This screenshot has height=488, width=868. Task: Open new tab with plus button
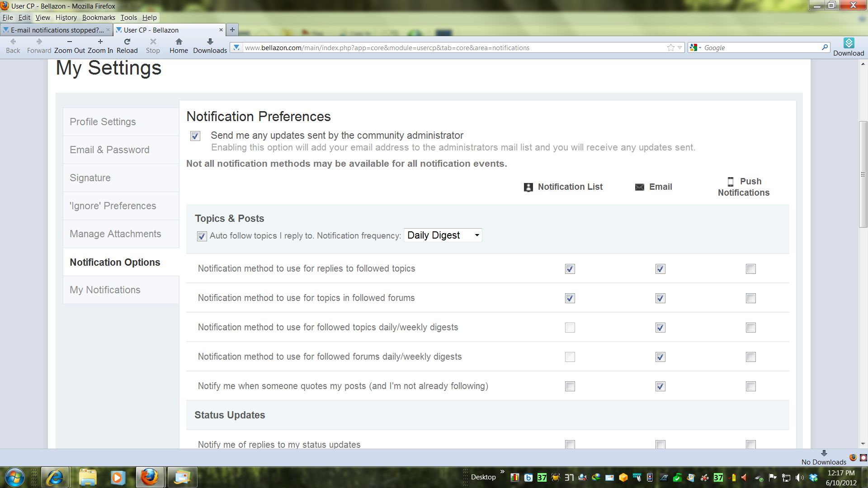(232, 30)
